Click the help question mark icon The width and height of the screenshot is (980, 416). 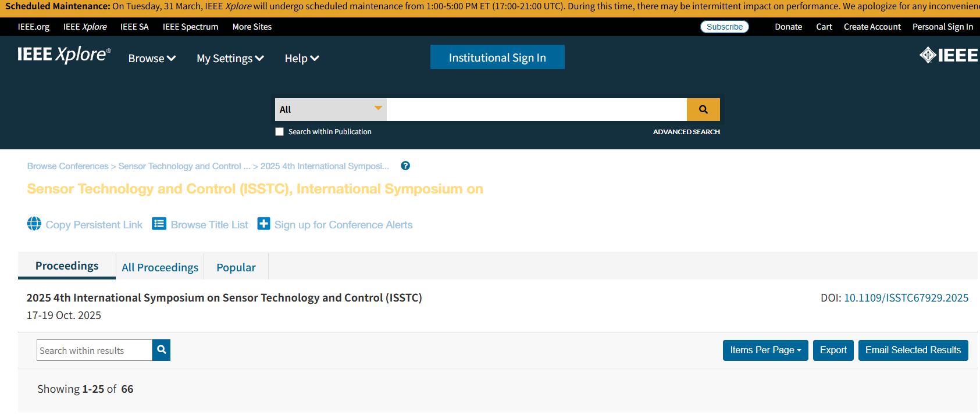(x=405, y=166)
